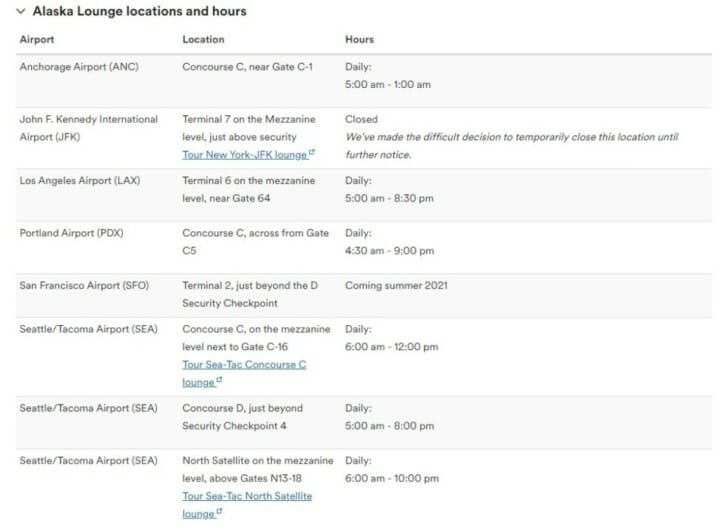Open the Tour New York-JFK lounge link
The width and height of the screenshot is (728, 532).
coord(245,155)
